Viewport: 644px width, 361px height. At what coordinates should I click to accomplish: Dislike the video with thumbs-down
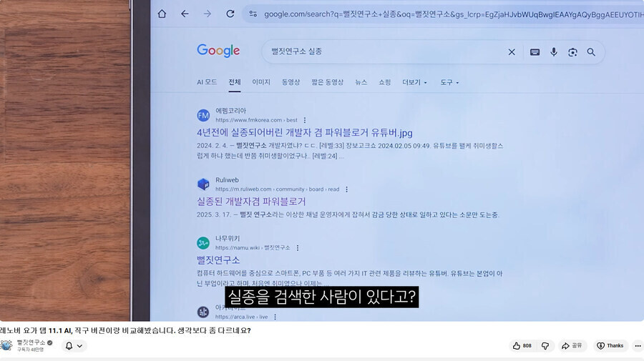545,346
